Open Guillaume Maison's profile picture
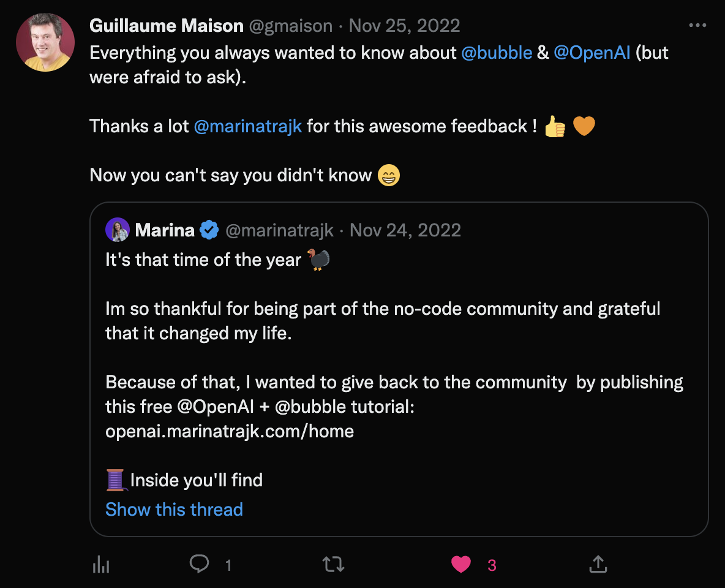This screenshot has height=588, width=725. coord(45,42)
